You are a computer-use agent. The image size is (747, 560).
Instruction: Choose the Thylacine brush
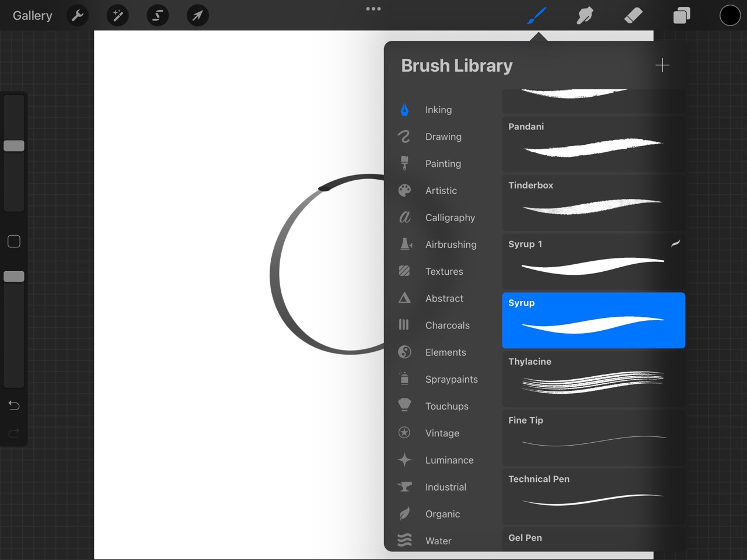pos(594,379)
